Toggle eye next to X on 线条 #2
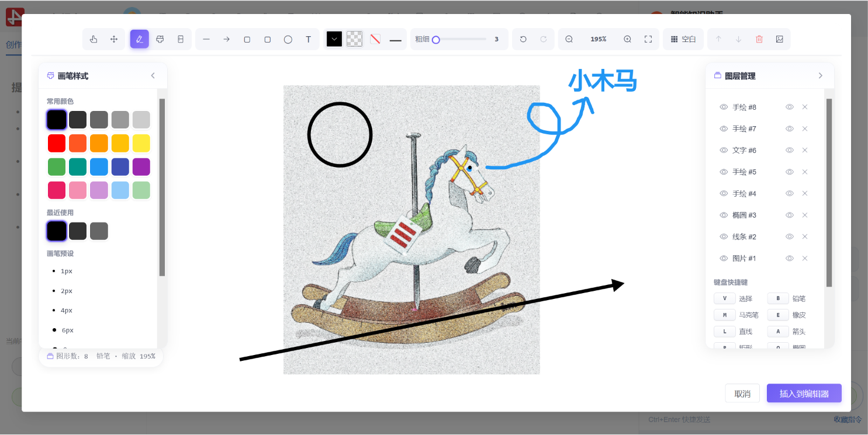 [790, 236]
